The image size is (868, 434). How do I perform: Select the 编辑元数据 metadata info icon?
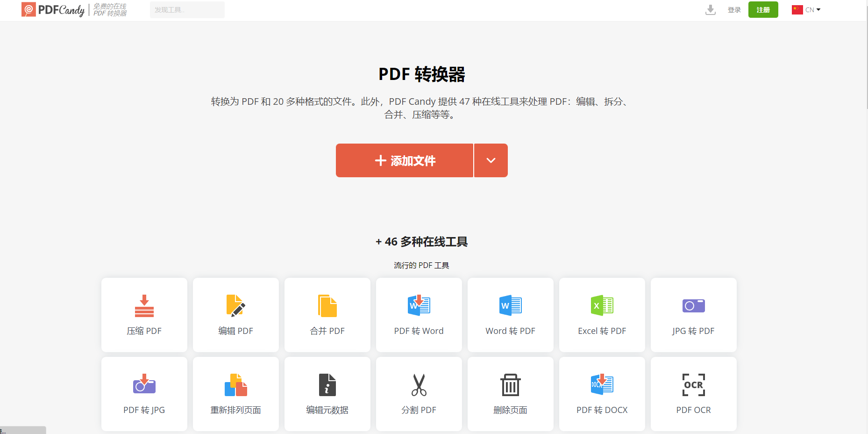tap(327, 385)
